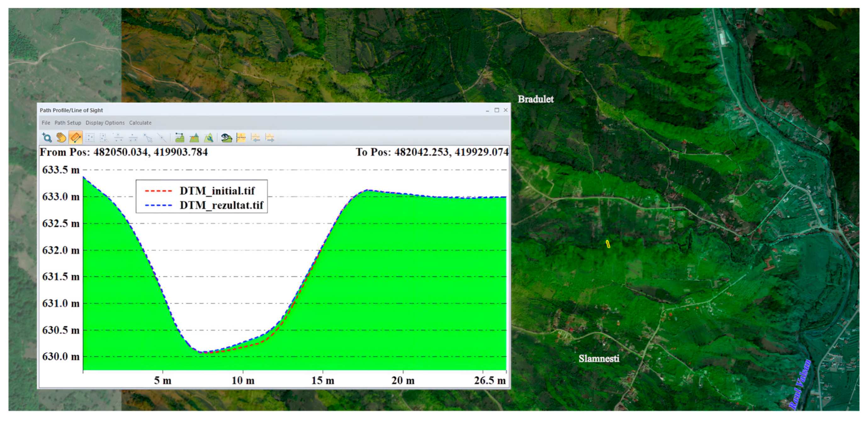The image size is (868, 421).
Task: Open terrain settings wrench icon
Action: tap(209, 138)
